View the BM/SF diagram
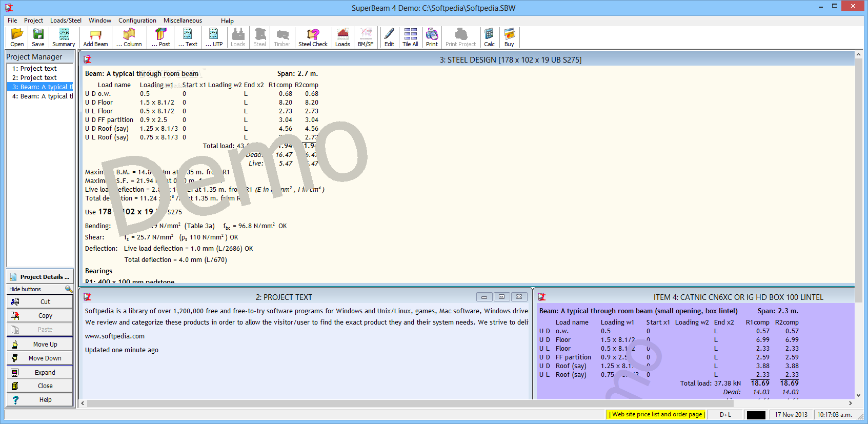This screenshot has width=868, height=424. 366,37
